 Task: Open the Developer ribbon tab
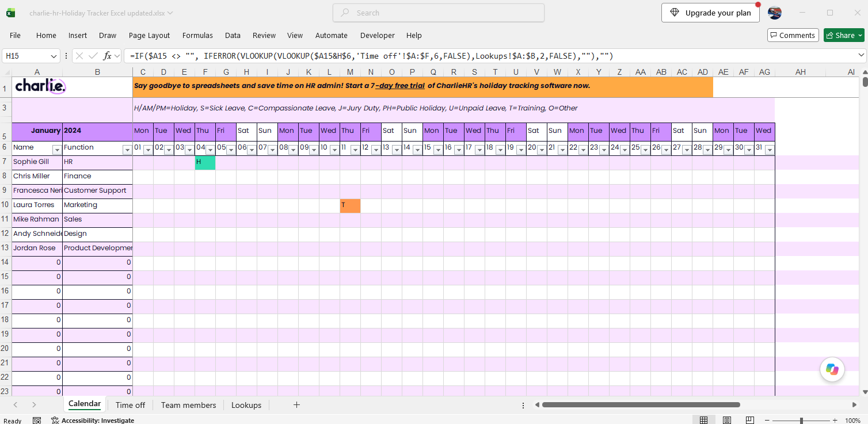378,35
